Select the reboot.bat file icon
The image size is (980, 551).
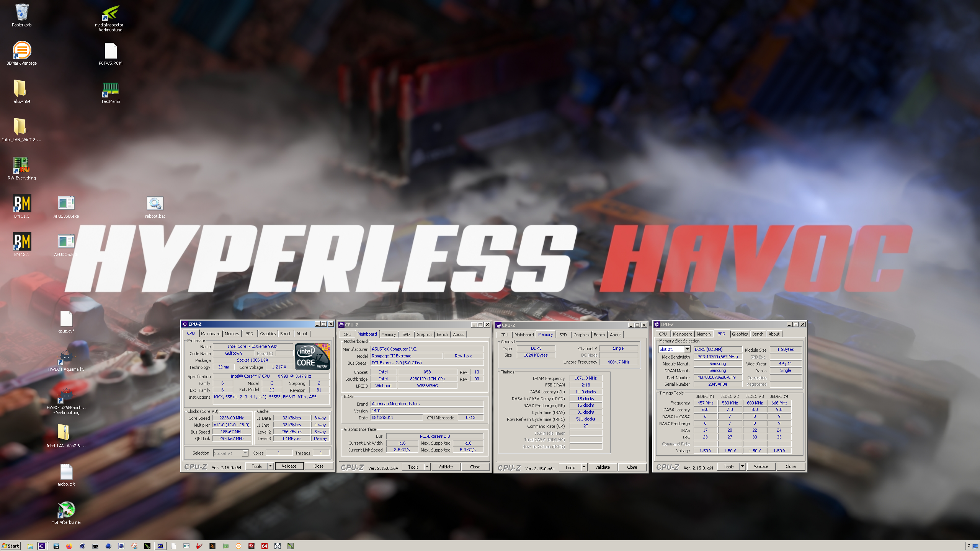155,207
